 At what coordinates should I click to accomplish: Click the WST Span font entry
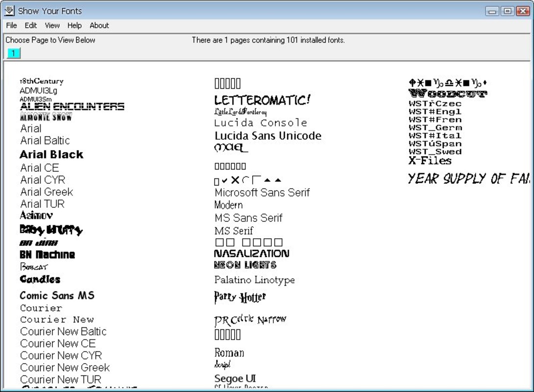435,144
